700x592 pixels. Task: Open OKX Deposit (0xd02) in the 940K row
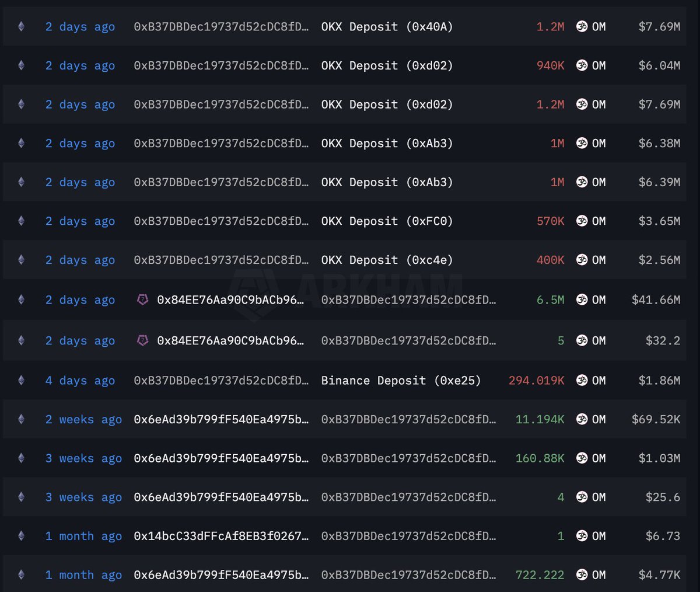(x=387, y=66)
